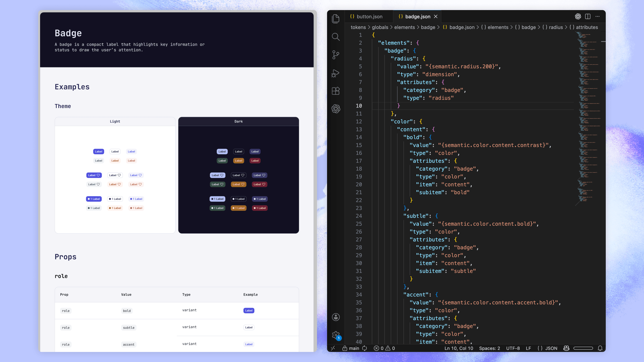Close the badge.json tab
This screenshot has height=362, width=644.
coord(436,16)
